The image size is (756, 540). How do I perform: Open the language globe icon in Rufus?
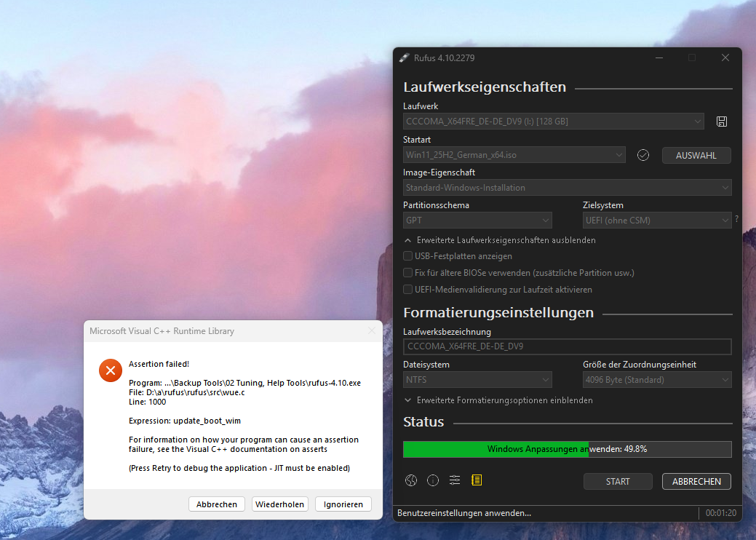411,480
